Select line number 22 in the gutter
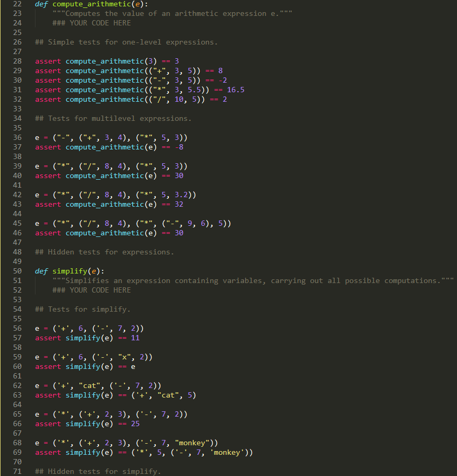 pyautogui.click(x=16, y=4)
